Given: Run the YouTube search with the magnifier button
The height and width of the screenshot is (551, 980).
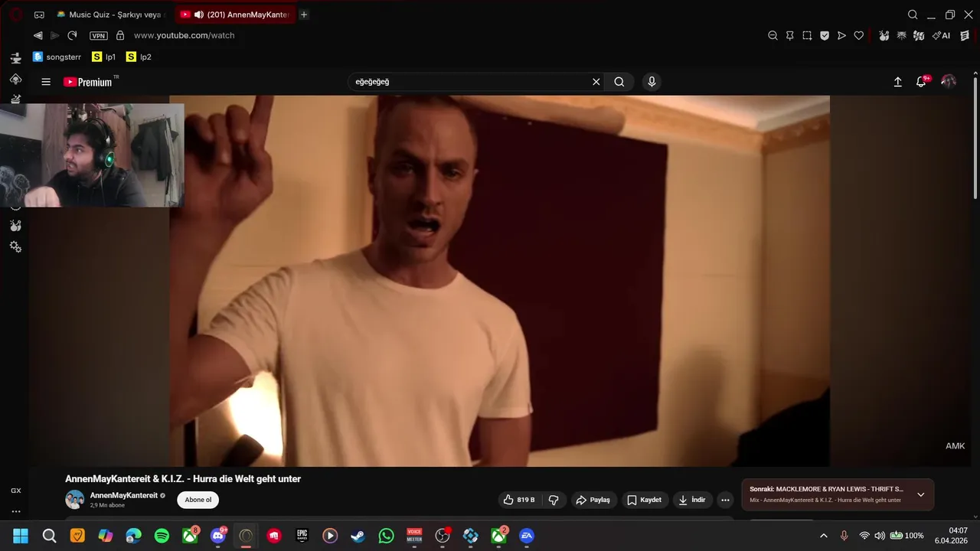Looking at the screenshot, I should click(619, 82).
